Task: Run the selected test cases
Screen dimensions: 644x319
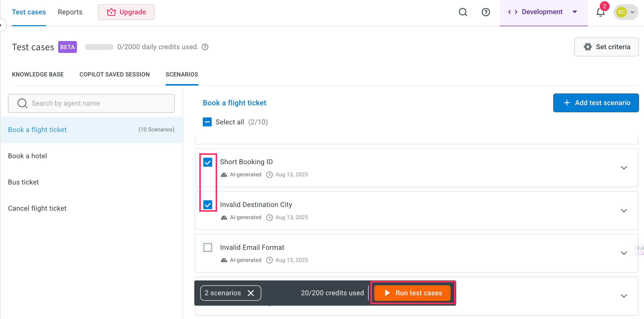Action: tap(413, 293)
